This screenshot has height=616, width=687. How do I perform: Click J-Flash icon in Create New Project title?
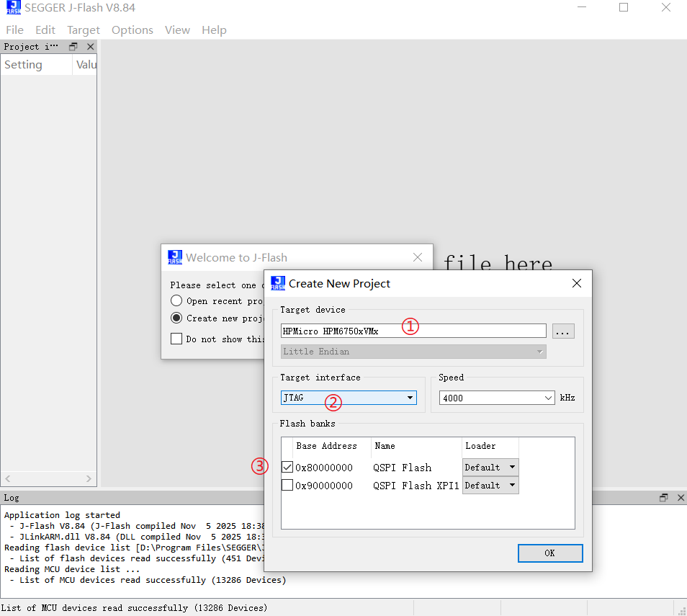coord(278,283)
